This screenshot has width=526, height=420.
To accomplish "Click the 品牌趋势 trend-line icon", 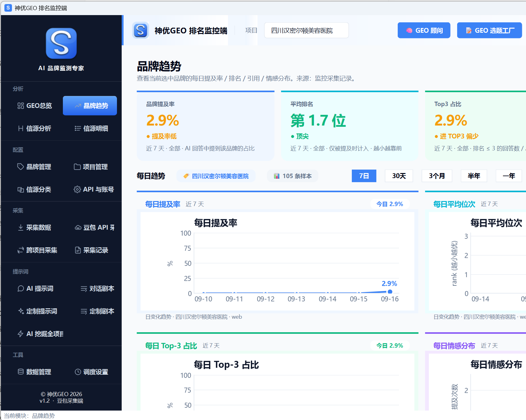I will click(78, 106).
